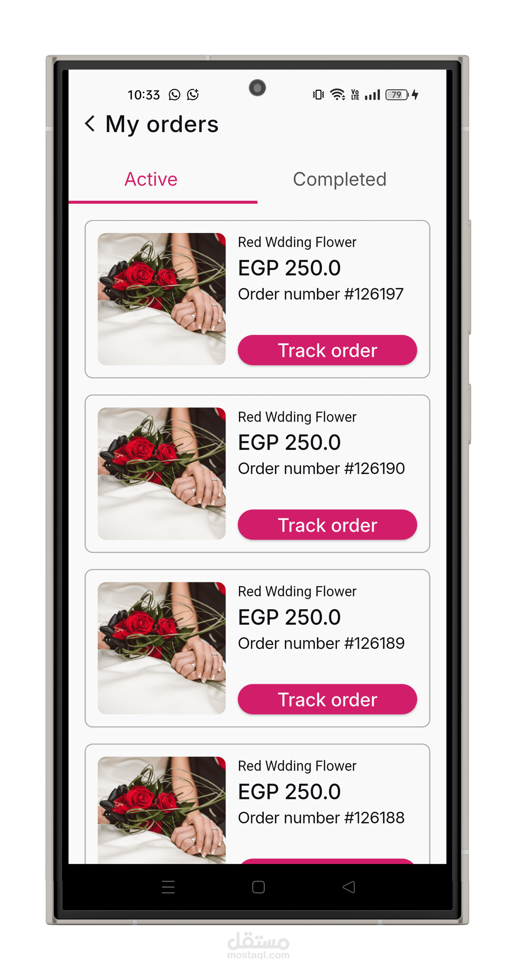Switch to the Completed tab
Screen dimensions: 517x980
(x=340, y=179)
